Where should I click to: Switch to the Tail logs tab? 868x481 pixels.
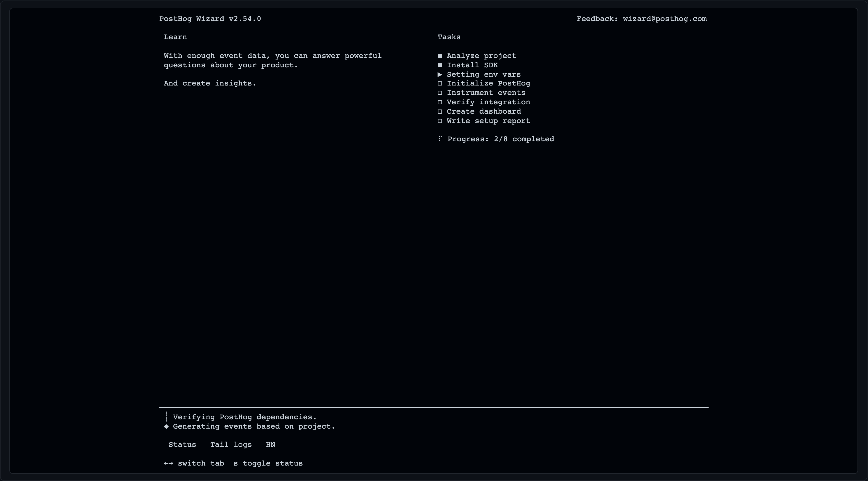(x=231, y=445)
